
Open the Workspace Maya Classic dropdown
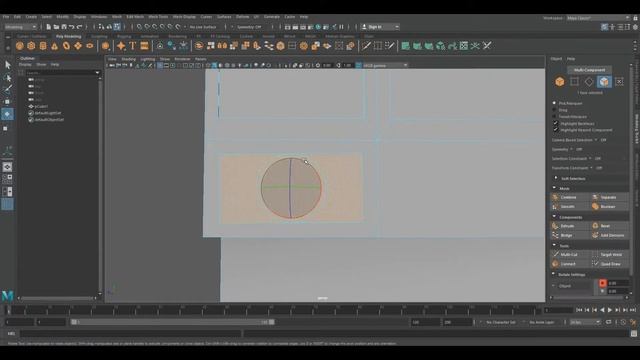(598, 18)
